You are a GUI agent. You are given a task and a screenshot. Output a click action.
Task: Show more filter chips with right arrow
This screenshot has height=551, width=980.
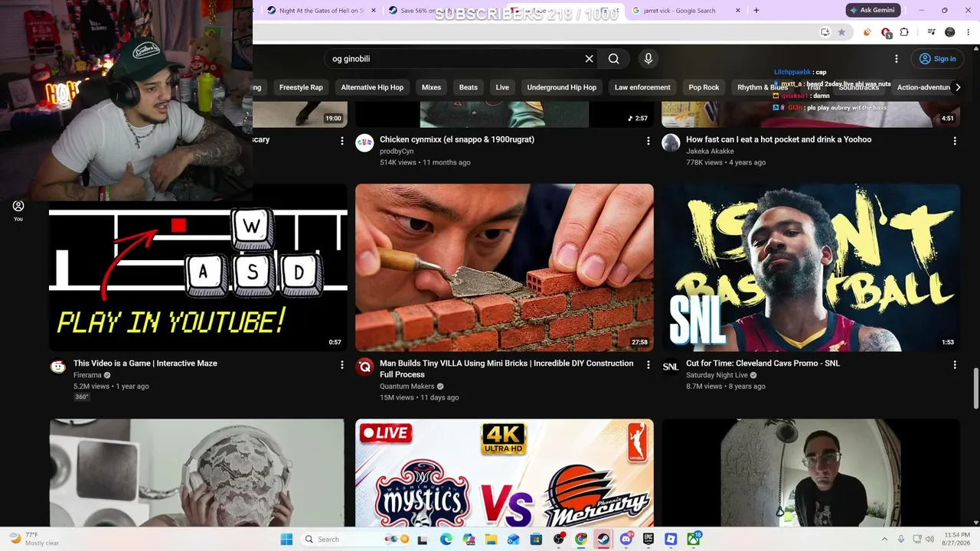pyautogui.click(x=958, y=87)
